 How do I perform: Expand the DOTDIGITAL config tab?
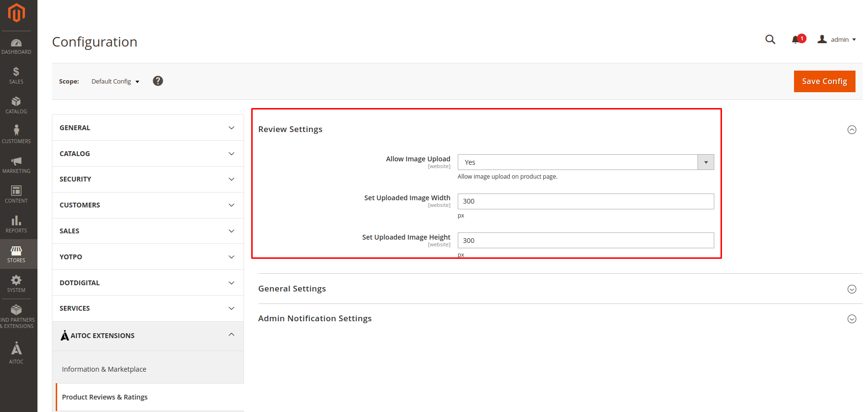coord(148,283)
